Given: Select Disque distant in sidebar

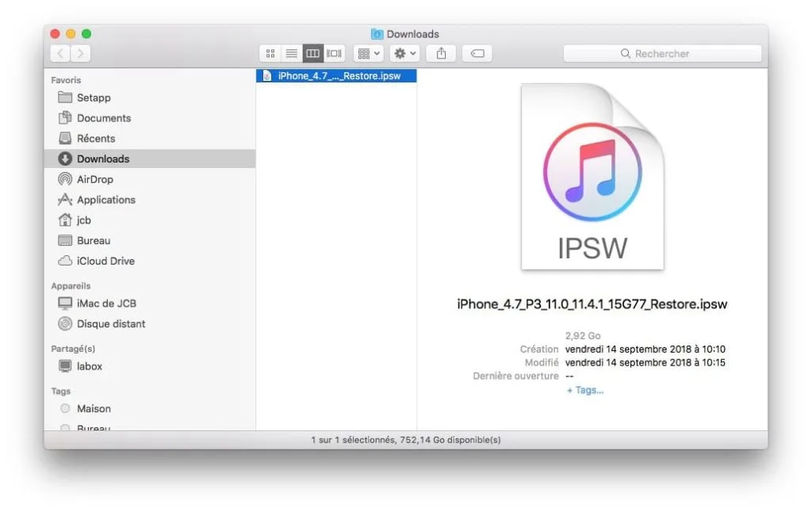Looking at the screenshot, I should click(x=150, y=323).
